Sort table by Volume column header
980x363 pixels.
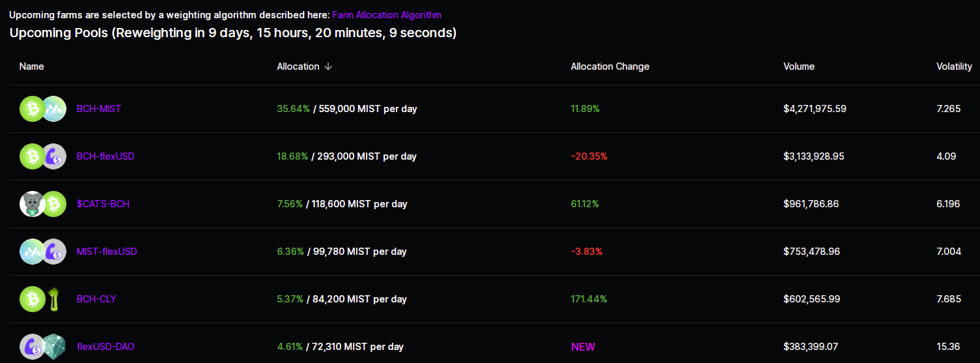tap(799, 66)
